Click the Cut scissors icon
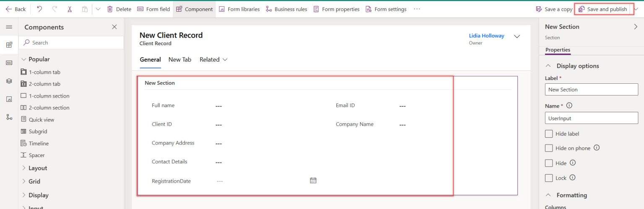 click(x=70, y=9)
